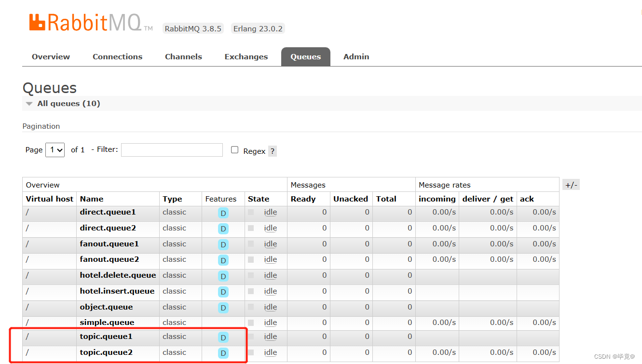
Task: Click the D feature badge for topic.queue1
Action: click(x=223, y=337)
